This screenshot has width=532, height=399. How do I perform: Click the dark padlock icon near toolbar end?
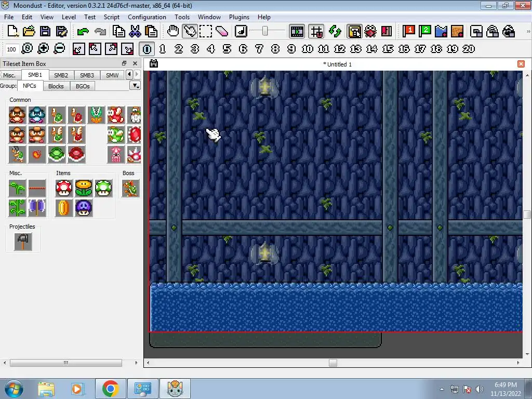click(509, 31)
